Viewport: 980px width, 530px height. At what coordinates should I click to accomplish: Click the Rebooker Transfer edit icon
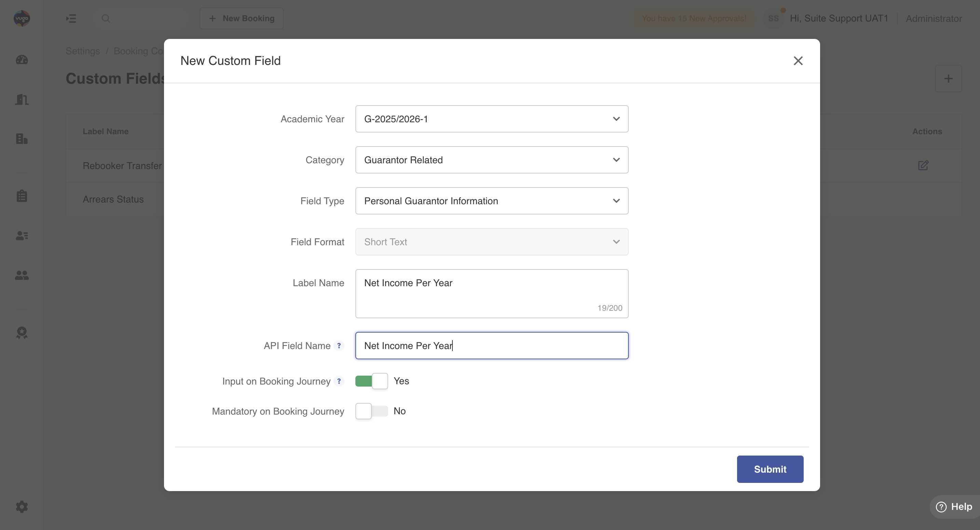(923, 165)
